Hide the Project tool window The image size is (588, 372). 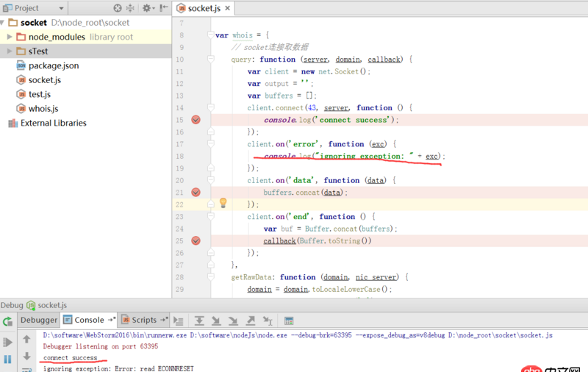click(163, 8)
